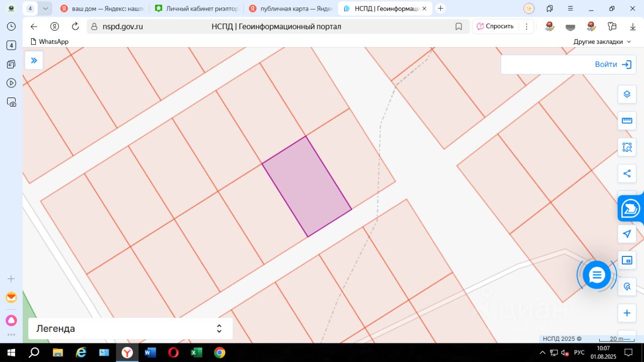Screen dimensions: 644x362
Task: Open browser history from sidebar
Action: 11,27
